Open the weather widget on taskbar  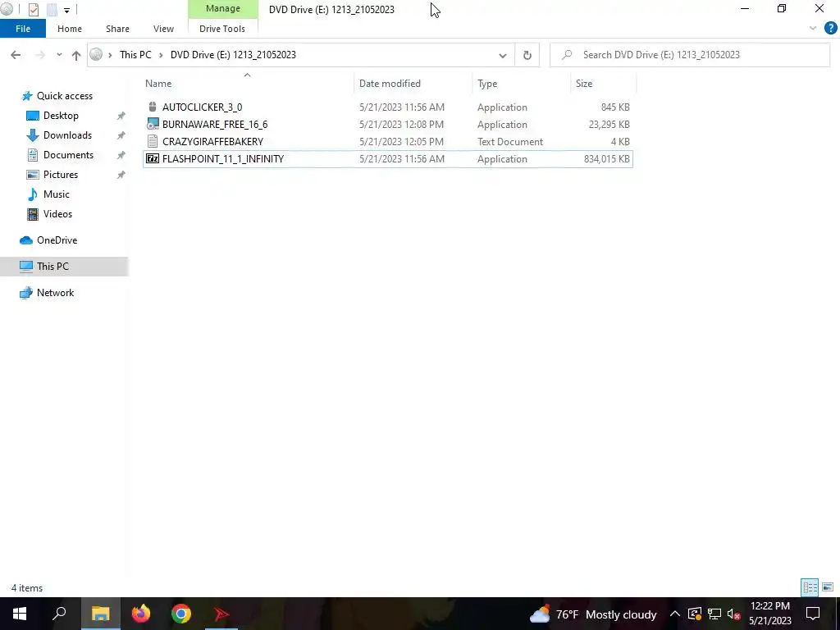[x=592, y=614]
